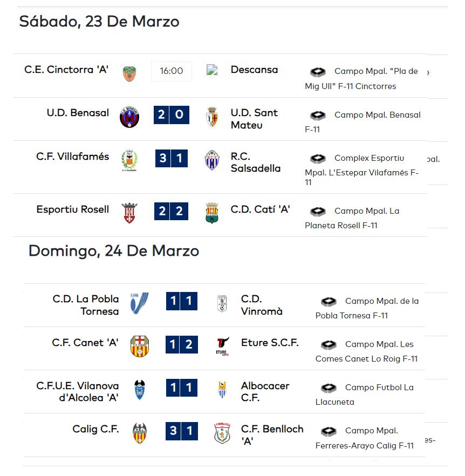Click the Eture S.C.F. logo
465x476 pixels.
coord(222,346)
